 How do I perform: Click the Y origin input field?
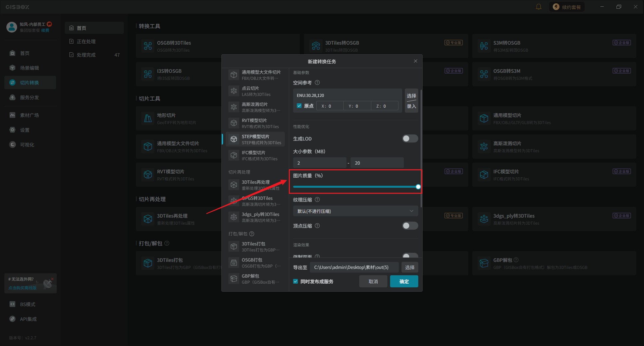click(358, 106)
